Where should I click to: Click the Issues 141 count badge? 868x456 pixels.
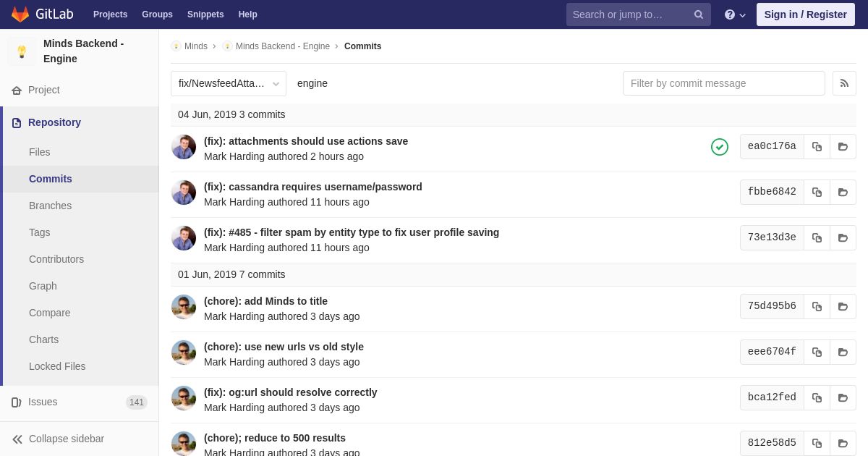(x=137, y=402)
